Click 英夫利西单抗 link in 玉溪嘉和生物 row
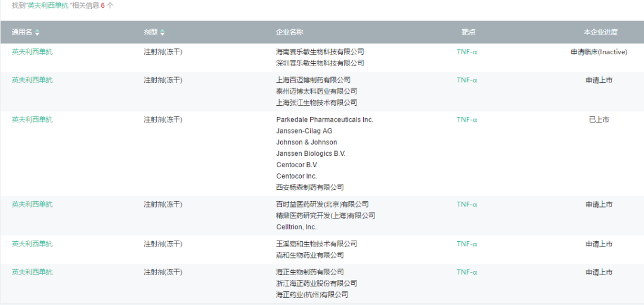This screenshot has width=644, height=305. pos(32,244)
